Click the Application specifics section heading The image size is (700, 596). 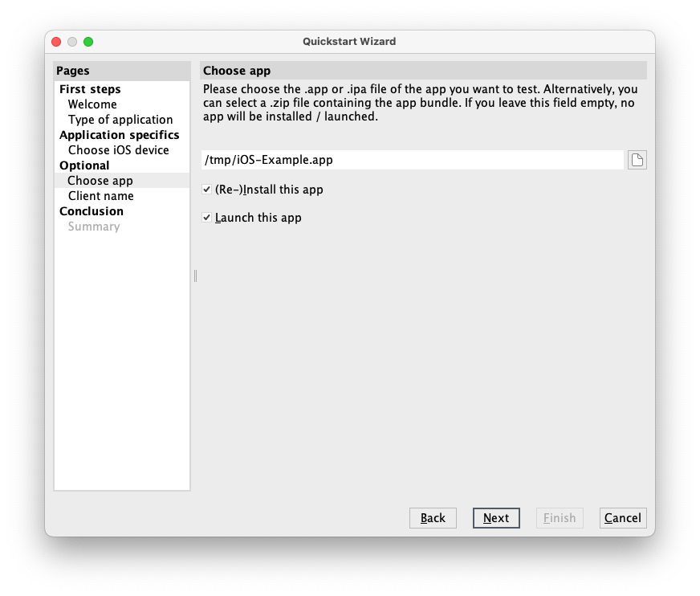[119, 135]
